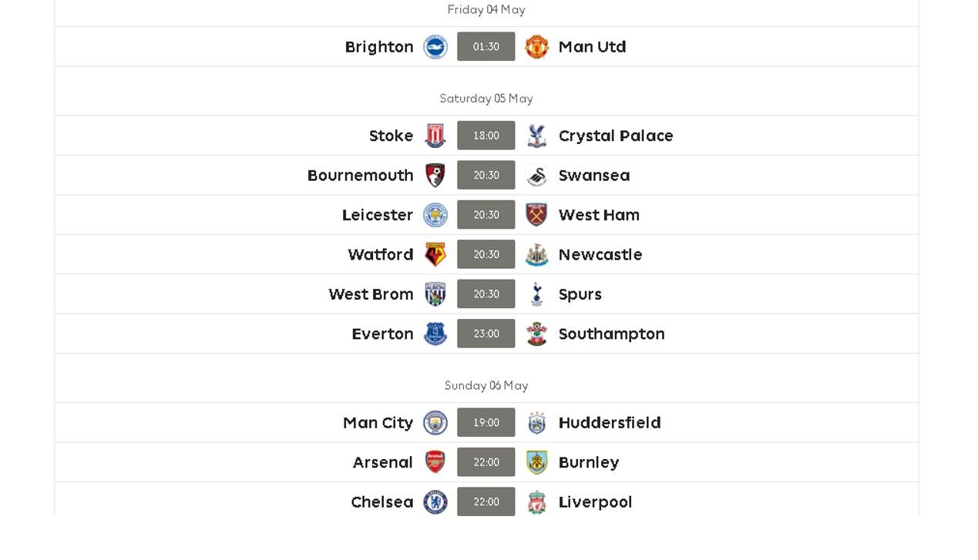Image resolution: width=978 pixels, height=560 pixels.
Task: Select the Swansea swan crest
Action: 536,176
